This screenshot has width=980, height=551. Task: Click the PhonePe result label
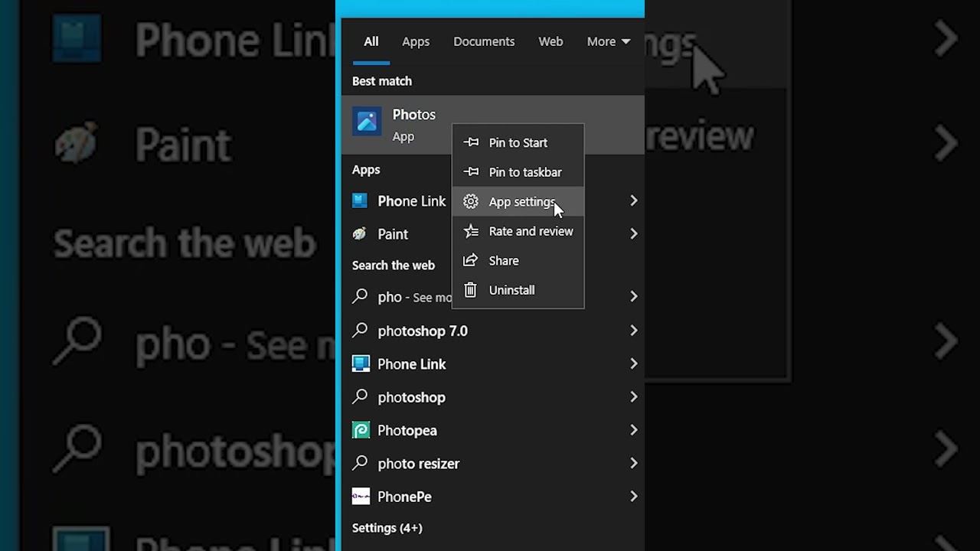click(404, 497)
